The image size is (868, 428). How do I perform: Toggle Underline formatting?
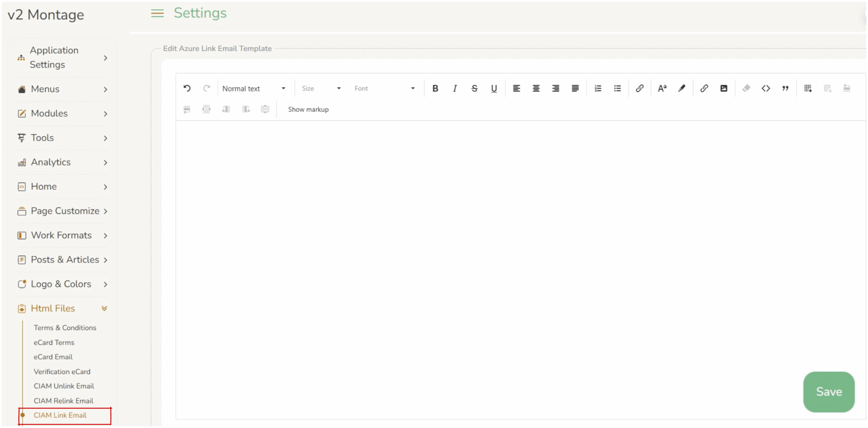click(494, 89)
